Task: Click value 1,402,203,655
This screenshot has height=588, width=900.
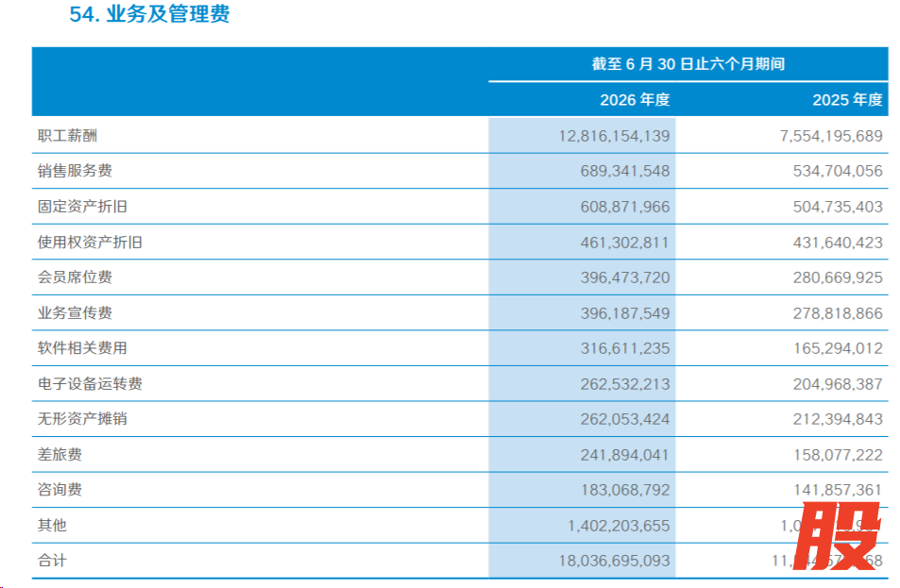Action: point(619,526)
